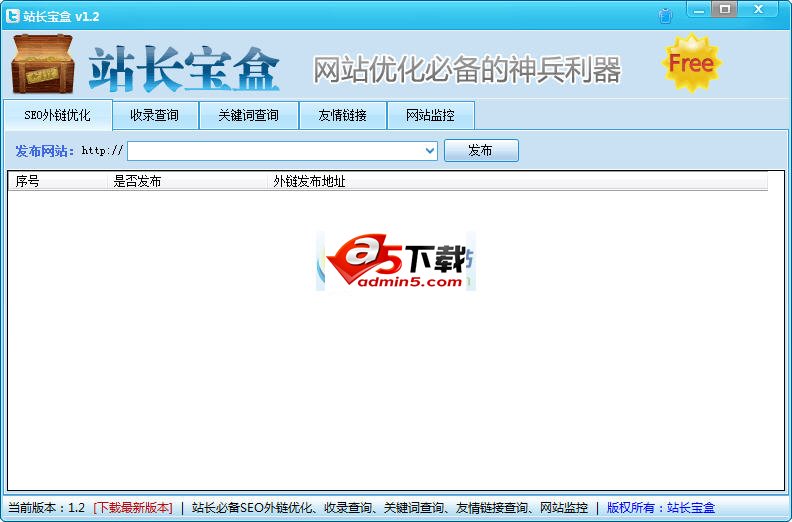Switch to the SEO外链优化 tab
Image resolution: width=792 pixels, height=522 pixels.
coord(58,115)
